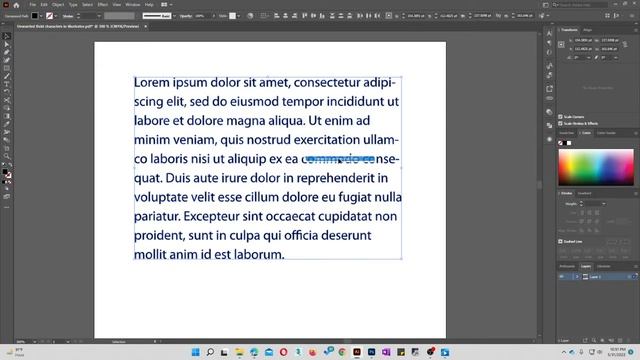Select the Layer 1 row in Layers panel

597,277
